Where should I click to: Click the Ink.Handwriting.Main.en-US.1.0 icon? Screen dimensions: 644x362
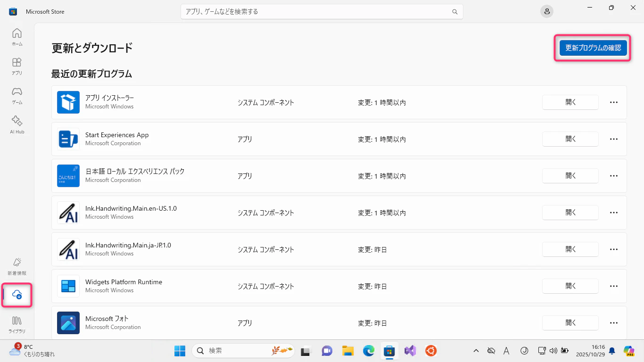tap(68, 213)
